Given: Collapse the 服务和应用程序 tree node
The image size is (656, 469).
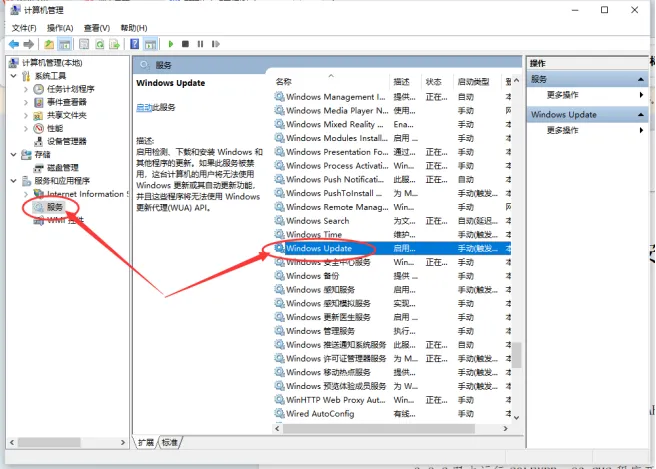Looking at the screenshot, I should (x=13, y=181).
